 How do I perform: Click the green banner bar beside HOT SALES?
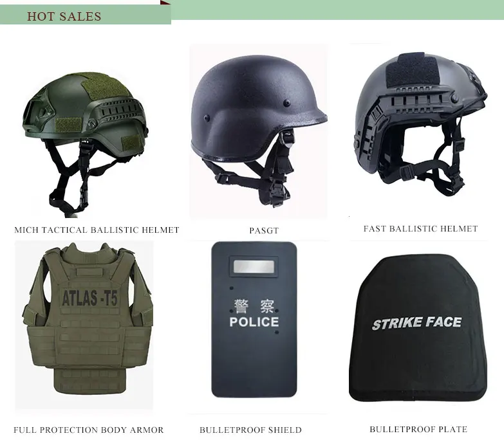(337, 10)
